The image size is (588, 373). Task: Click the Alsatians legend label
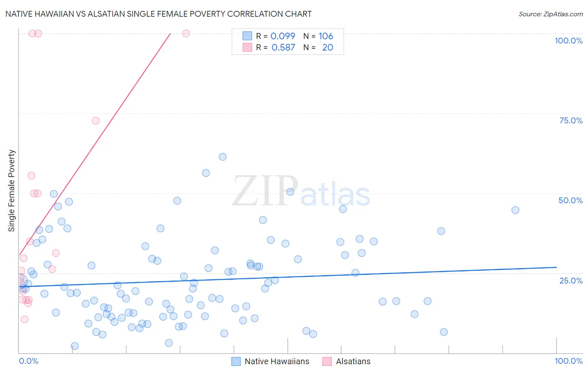[353, 361]
